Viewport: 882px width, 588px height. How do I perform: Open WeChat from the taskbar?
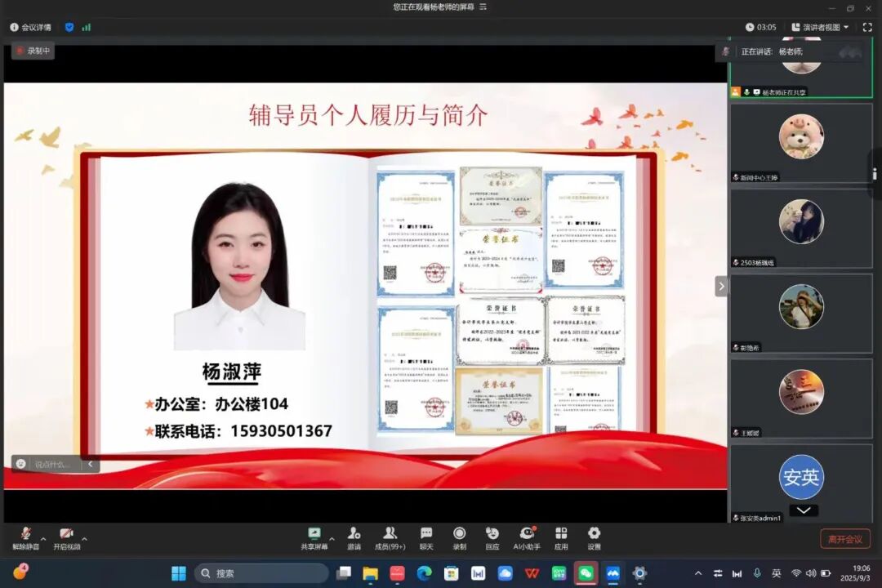pyautogui.click(x=586, y=573)
